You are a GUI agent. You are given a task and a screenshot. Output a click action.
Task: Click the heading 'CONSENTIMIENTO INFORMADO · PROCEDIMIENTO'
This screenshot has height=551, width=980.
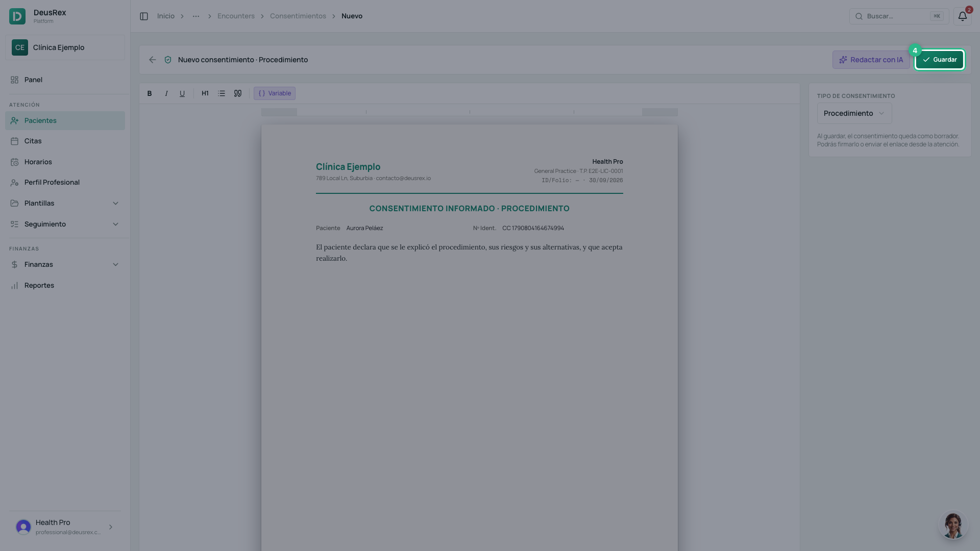(469, 209)
